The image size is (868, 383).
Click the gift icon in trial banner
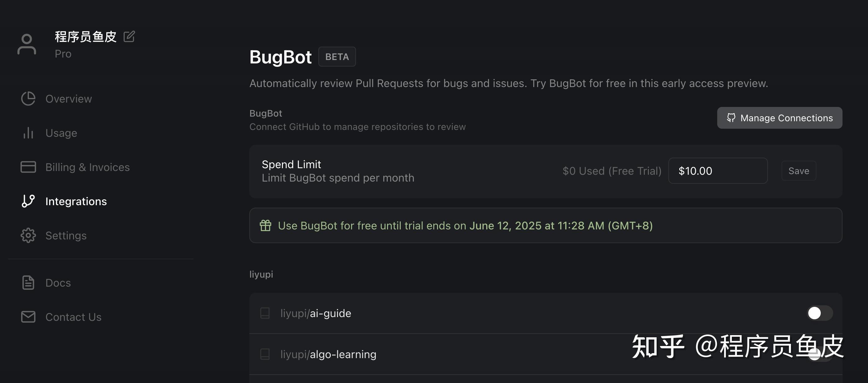[265, 225]
